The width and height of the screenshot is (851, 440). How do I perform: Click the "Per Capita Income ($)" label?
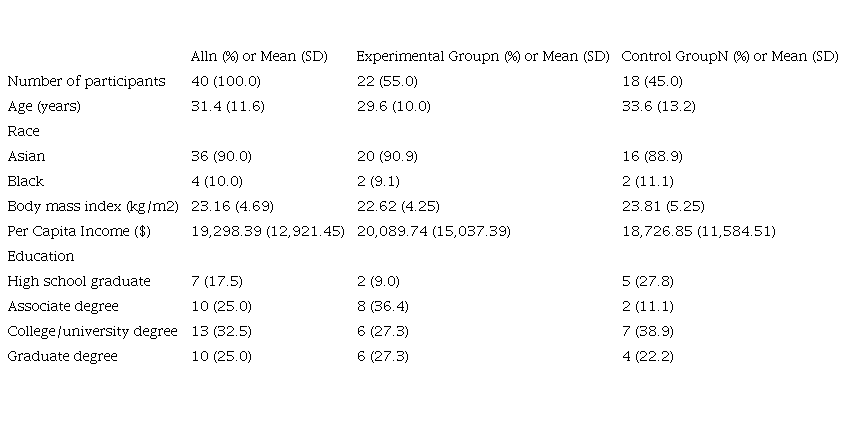[x=82, y=231]
